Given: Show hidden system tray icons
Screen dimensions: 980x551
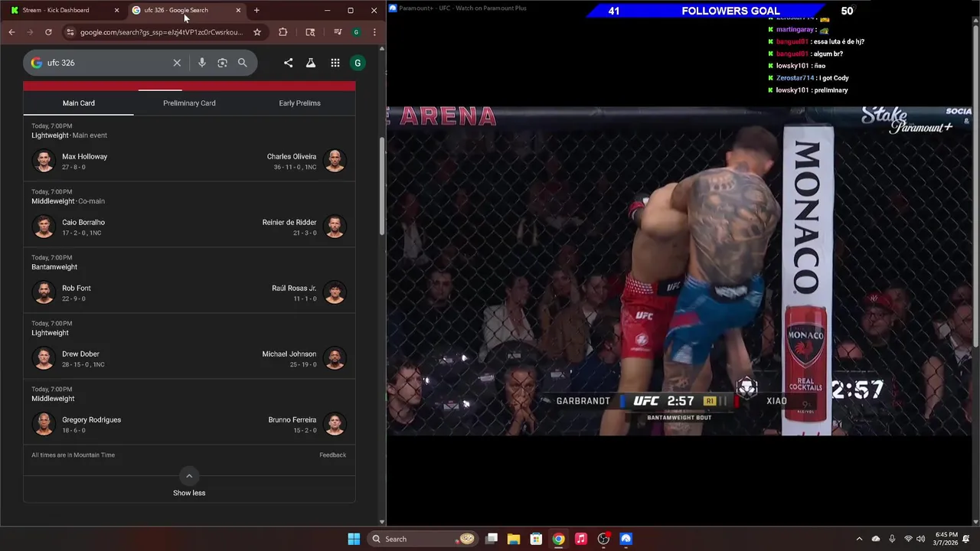Looking at the screenshot, I should click(859, 539).
